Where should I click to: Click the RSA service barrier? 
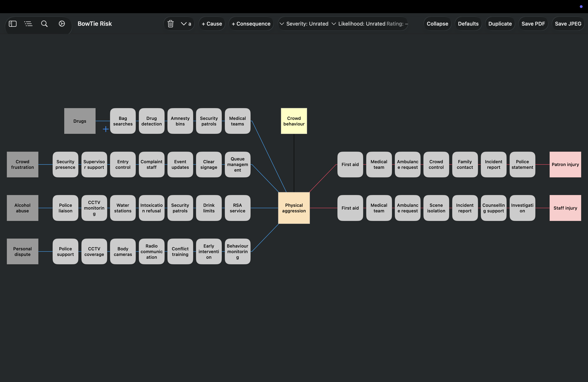tap(237, 208)
